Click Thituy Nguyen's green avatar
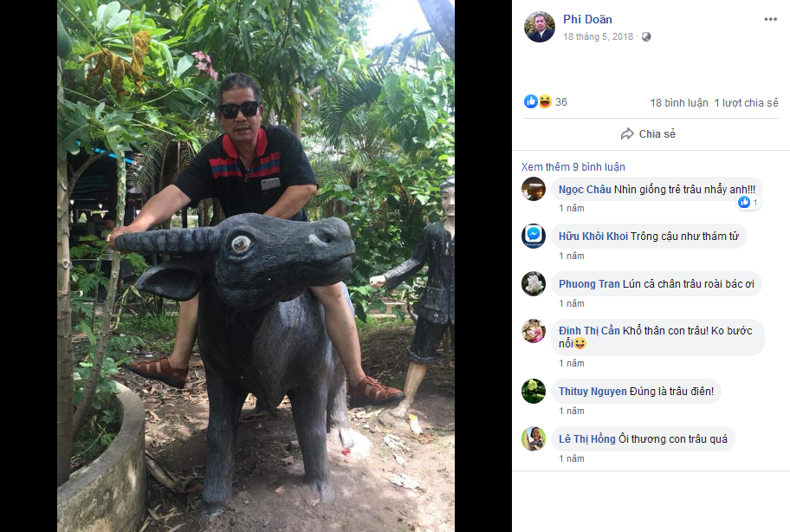790x532 pixels. 534,392
